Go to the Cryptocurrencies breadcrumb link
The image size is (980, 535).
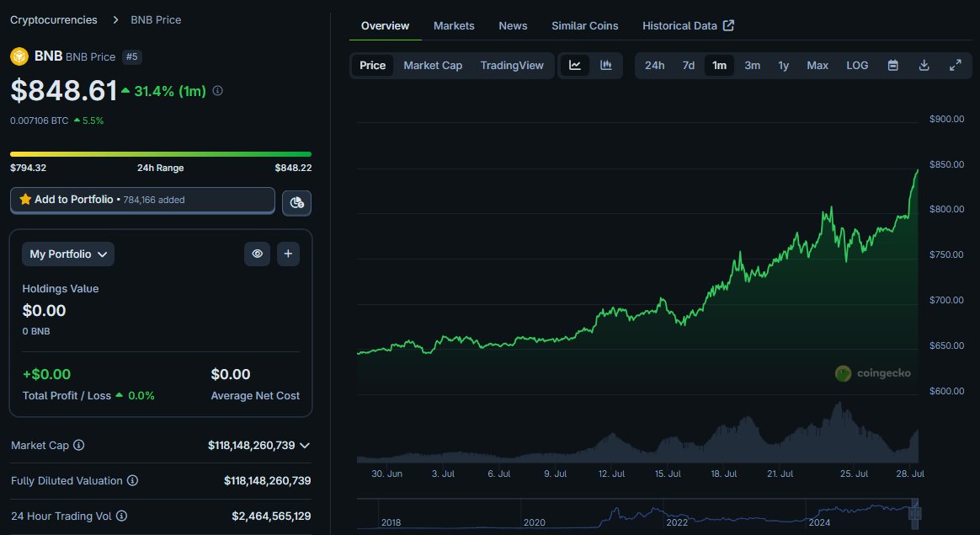tap(54, 20)
